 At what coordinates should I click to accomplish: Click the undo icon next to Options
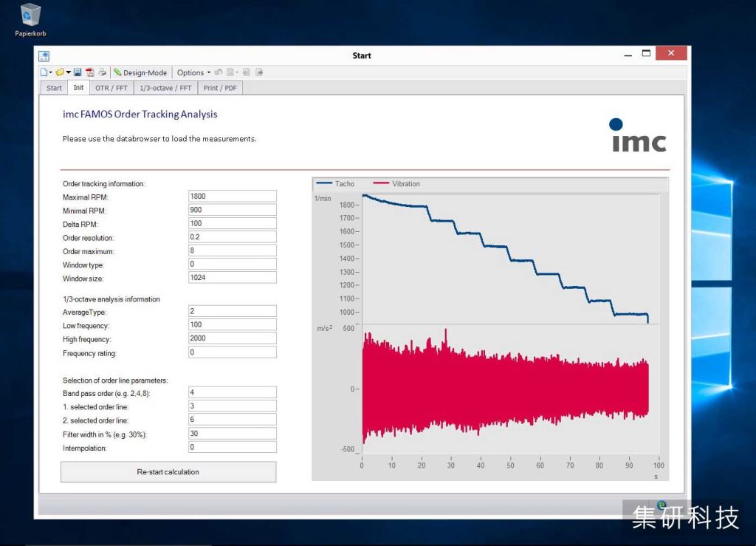pyautogui.click(x=219, y=72)
